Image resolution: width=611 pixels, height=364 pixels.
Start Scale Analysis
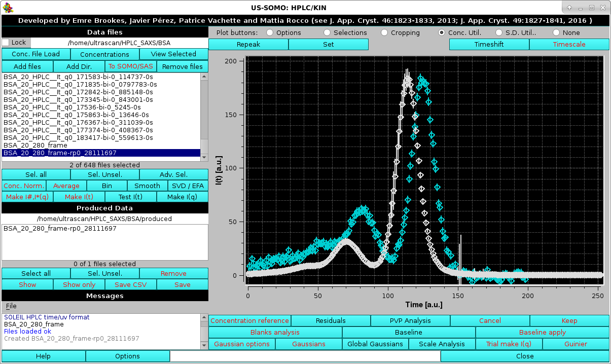coord(441,344)
